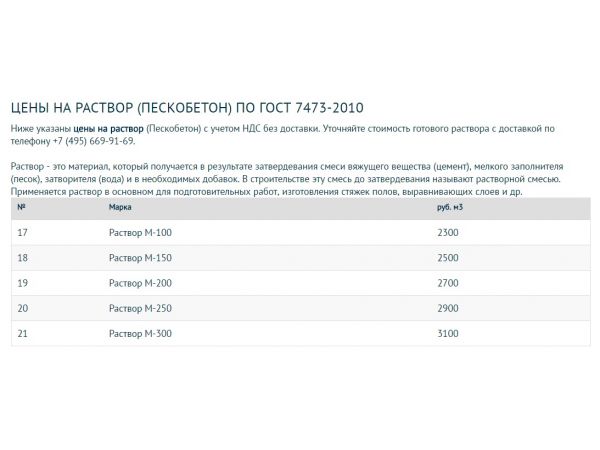
Task: Open the bold 'цены на раствор' link
Action: click(x=107, y=130)
